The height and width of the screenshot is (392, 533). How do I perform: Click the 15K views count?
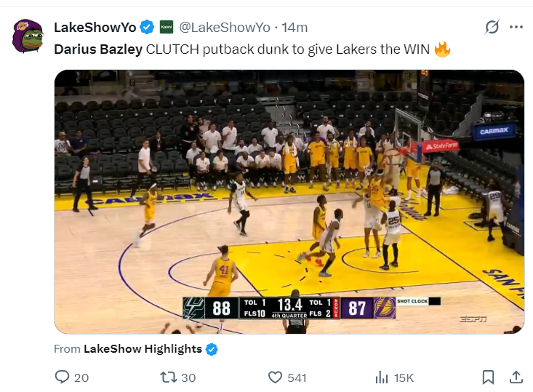404,377
